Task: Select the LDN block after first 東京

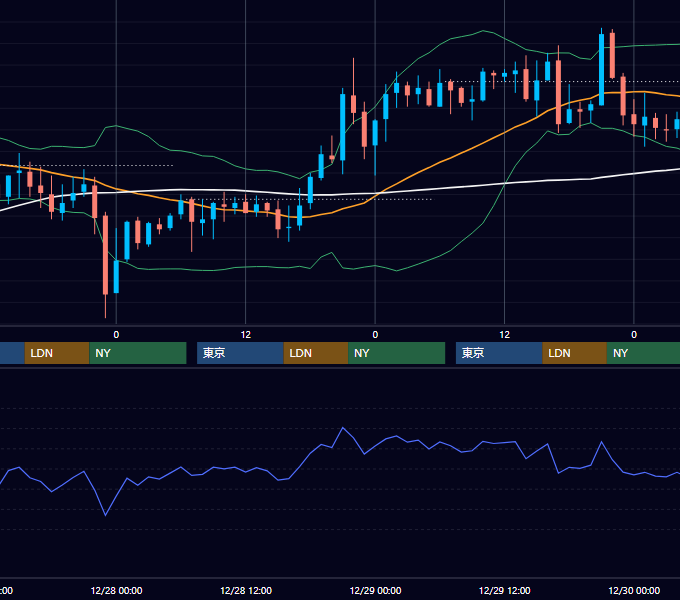Action: 316,353
